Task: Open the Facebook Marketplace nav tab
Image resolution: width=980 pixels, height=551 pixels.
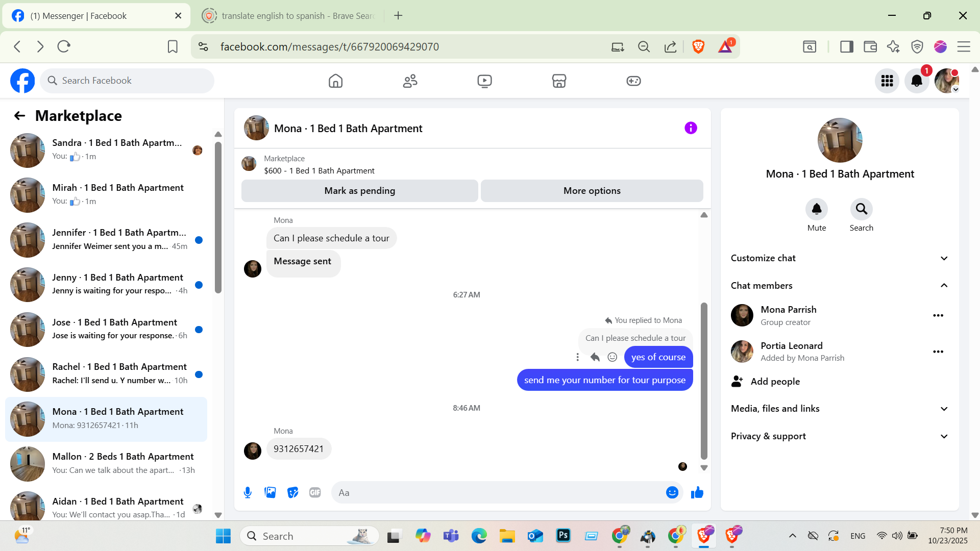Action: [559, 81]
